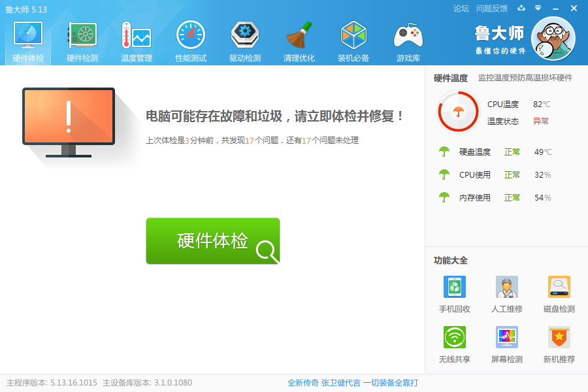This screenshot has height=392, width=588.
Task: Minimize the 鲁大师 window
Action: [x=556, y=8]
